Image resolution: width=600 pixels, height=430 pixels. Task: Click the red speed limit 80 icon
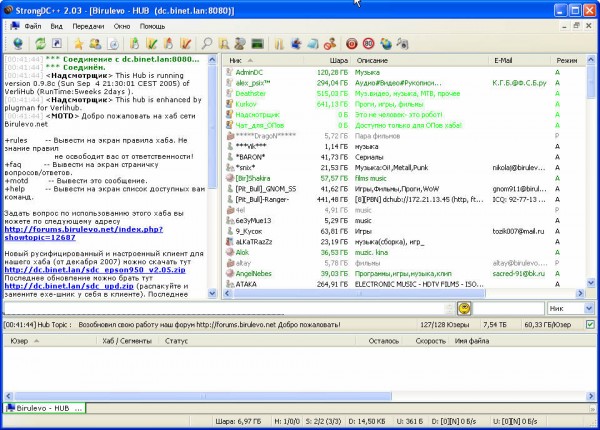pyautogui.click(x=368, y=43)
